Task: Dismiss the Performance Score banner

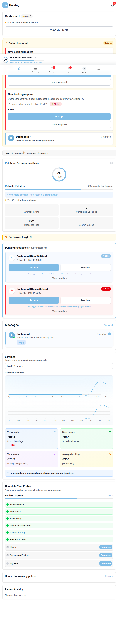Action: pyautogui.click(x=113, y=60)
